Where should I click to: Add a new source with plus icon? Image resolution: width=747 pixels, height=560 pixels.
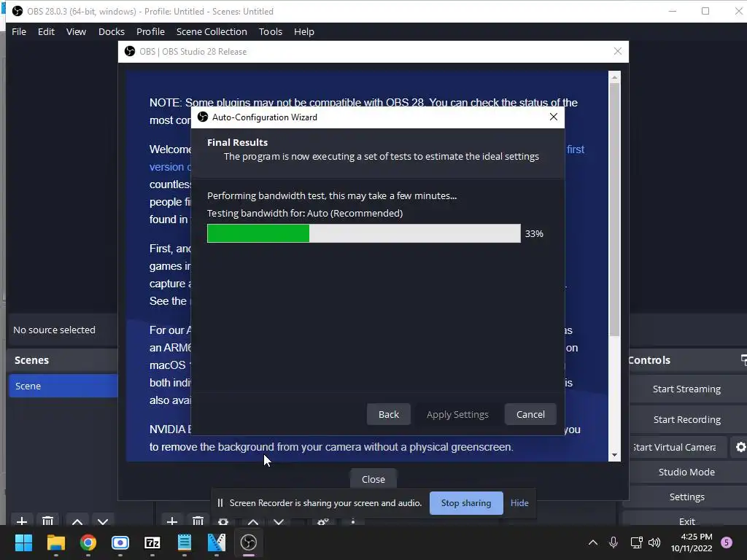[x=172, y=521]
